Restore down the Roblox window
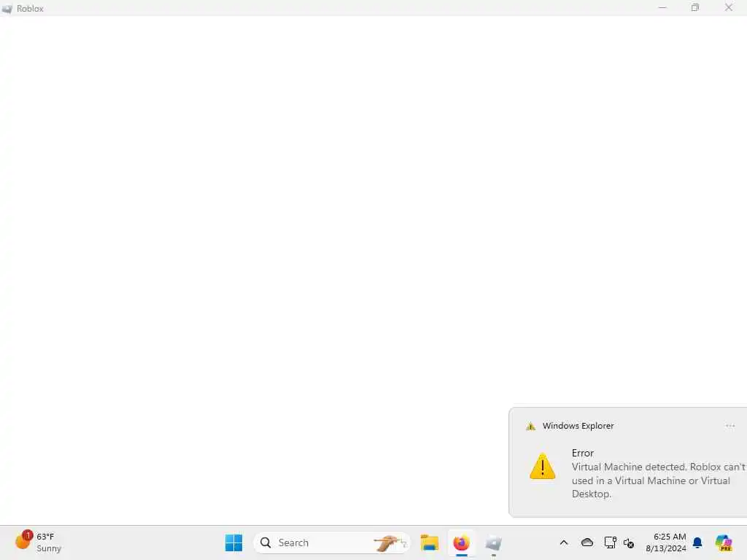747x560 pixels. (695, 7)
